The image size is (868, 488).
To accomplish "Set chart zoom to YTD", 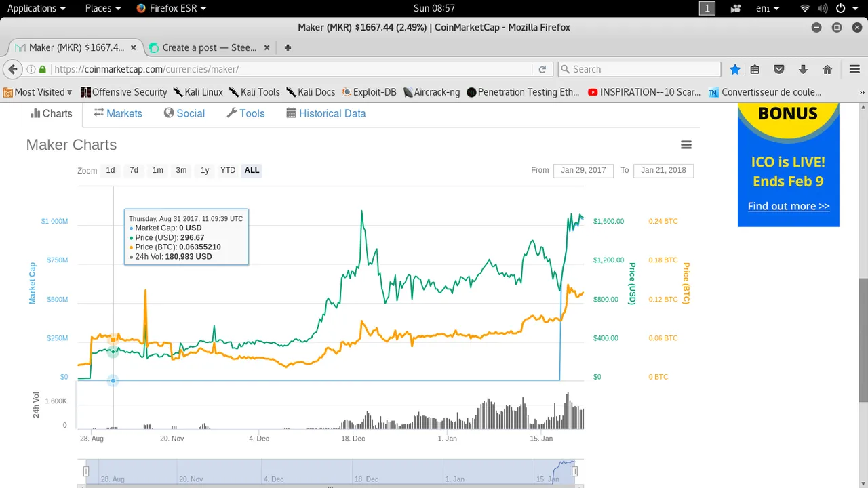I will [228, 170].
